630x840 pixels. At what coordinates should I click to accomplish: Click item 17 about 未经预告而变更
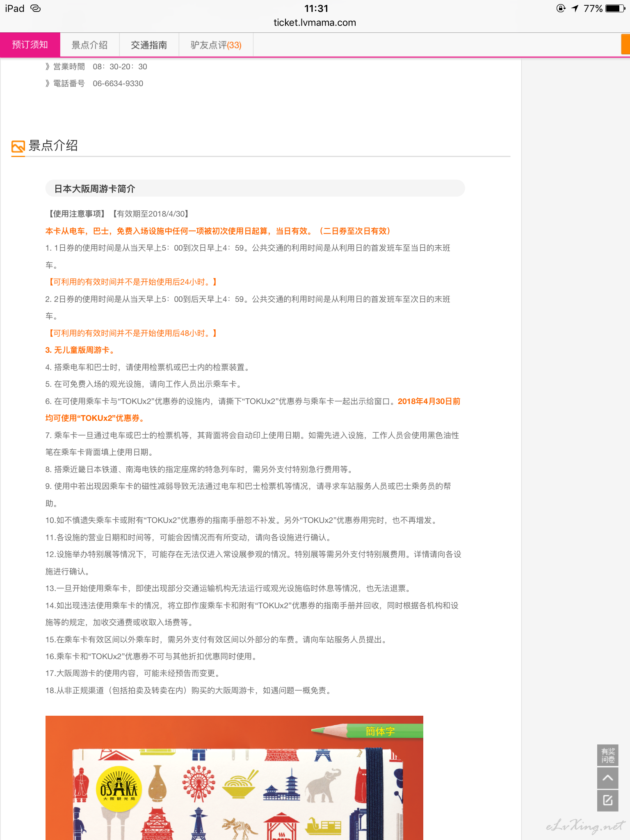click(x=134, y=673)
